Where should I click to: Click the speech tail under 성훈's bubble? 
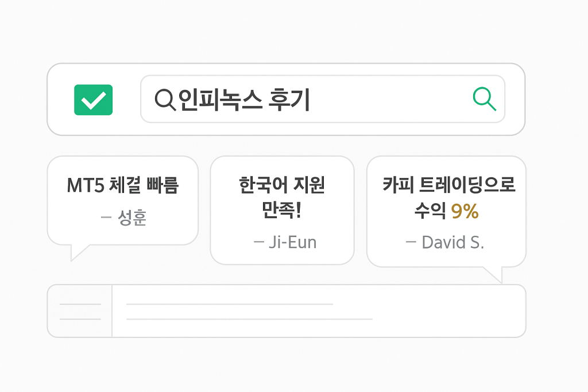coord(79,252)
